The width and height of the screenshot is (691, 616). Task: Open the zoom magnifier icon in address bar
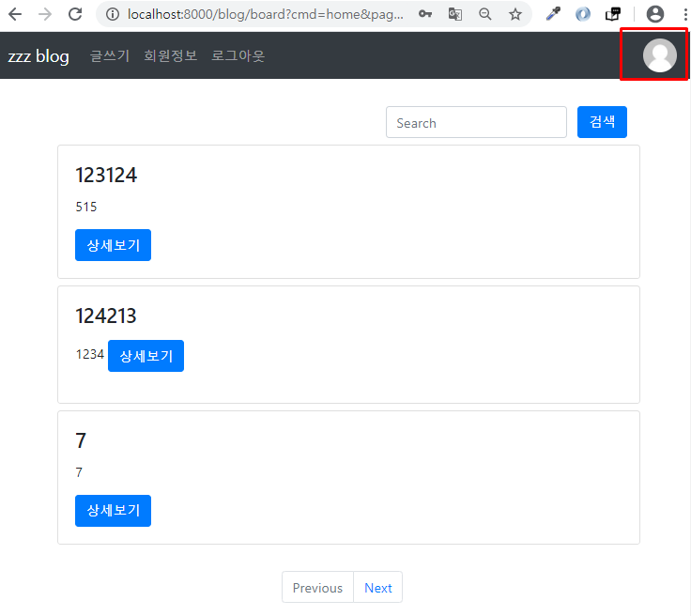coord(484,14)
